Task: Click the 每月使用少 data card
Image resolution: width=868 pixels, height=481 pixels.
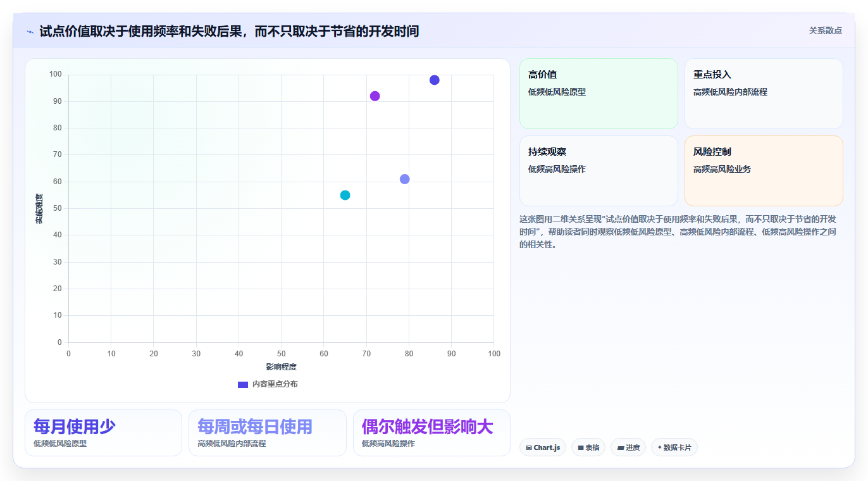Action: (x=103, y=433)
